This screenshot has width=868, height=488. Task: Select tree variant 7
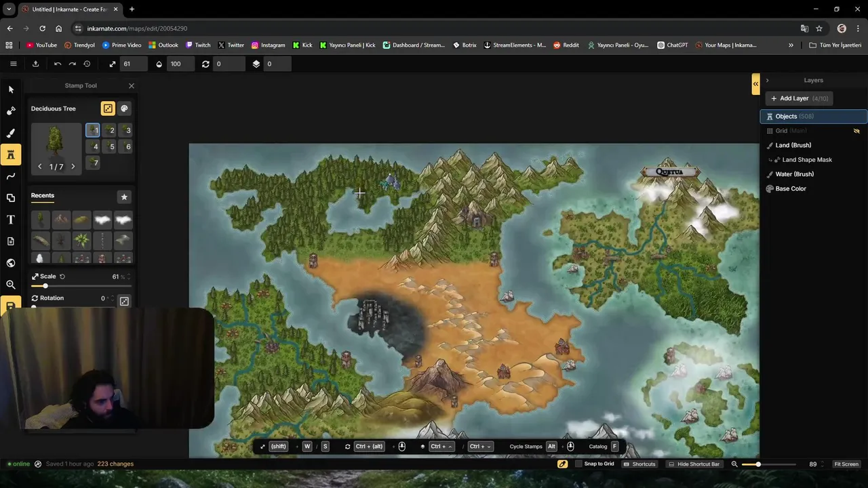click(x=93, y=163)
